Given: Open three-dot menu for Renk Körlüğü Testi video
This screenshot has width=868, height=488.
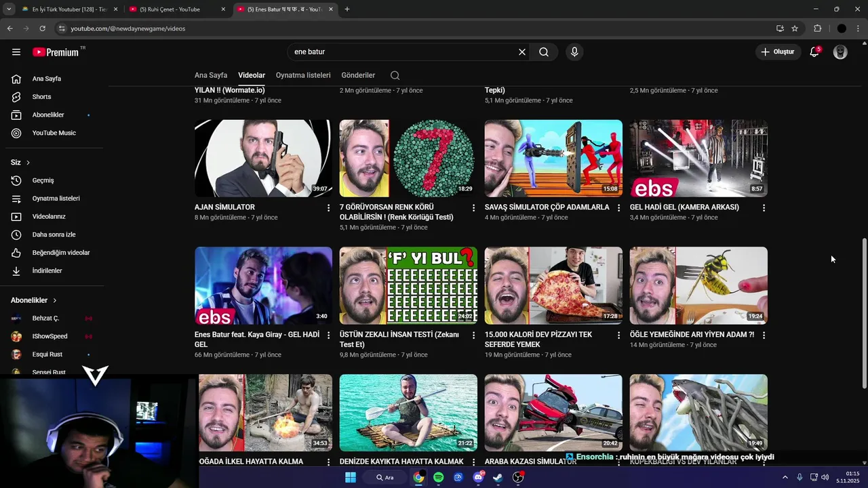Looking at the screenshot, I should [x=474, y=208].
